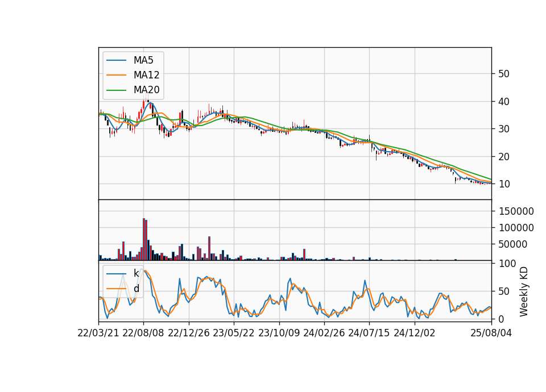Click the MA20 legend label
546x392 pixels.
(146, 90)
